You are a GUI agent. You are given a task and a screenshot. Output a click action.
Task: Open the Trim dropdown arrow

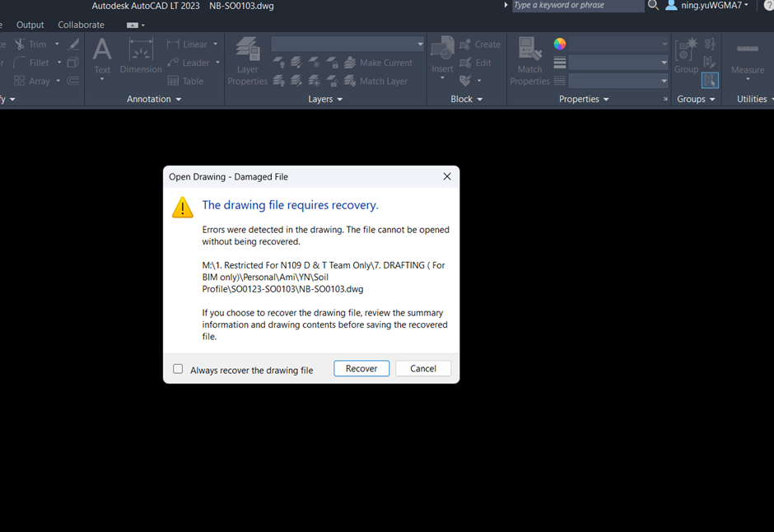57,44
